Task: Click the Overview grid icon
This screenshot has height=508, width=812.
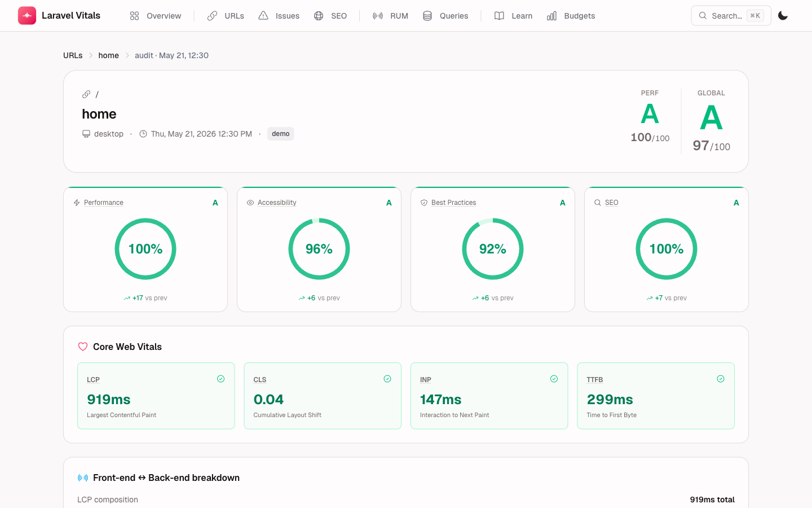Action: tap(134, 16)
